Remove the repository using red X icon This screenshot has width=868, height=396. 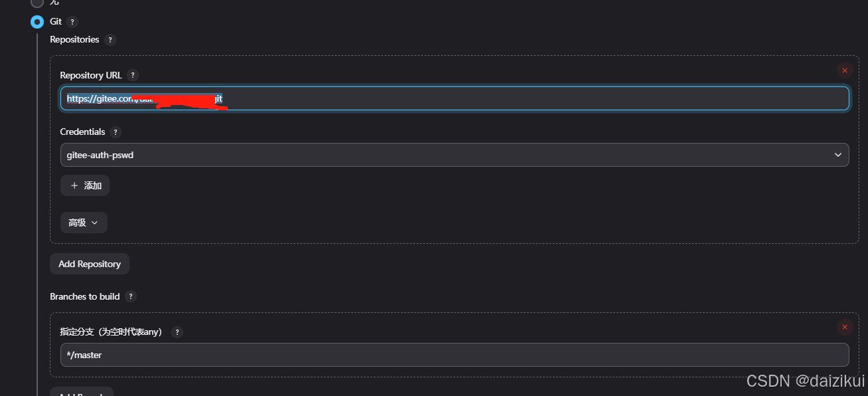tap(845, 70)
